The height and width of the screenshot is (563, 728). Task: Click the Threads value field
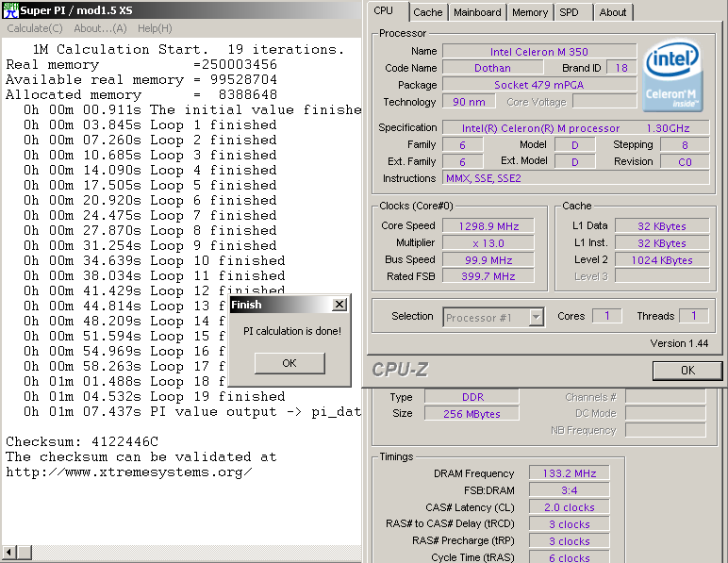click(x=694, y=316)
